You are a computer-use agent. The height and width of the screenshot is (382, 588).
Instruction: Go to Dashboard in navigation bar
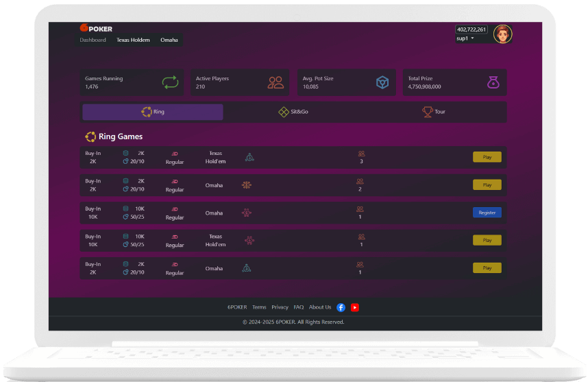(93, 40)
